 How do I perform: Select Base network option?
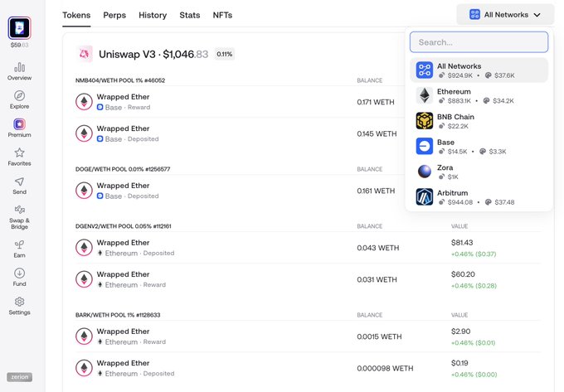[x=479, y=146]
